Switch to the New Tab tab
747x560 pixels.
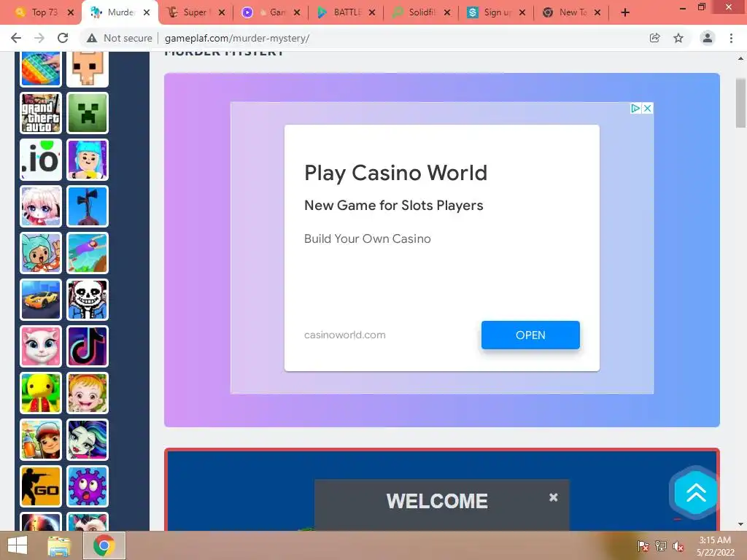[572, 12]
